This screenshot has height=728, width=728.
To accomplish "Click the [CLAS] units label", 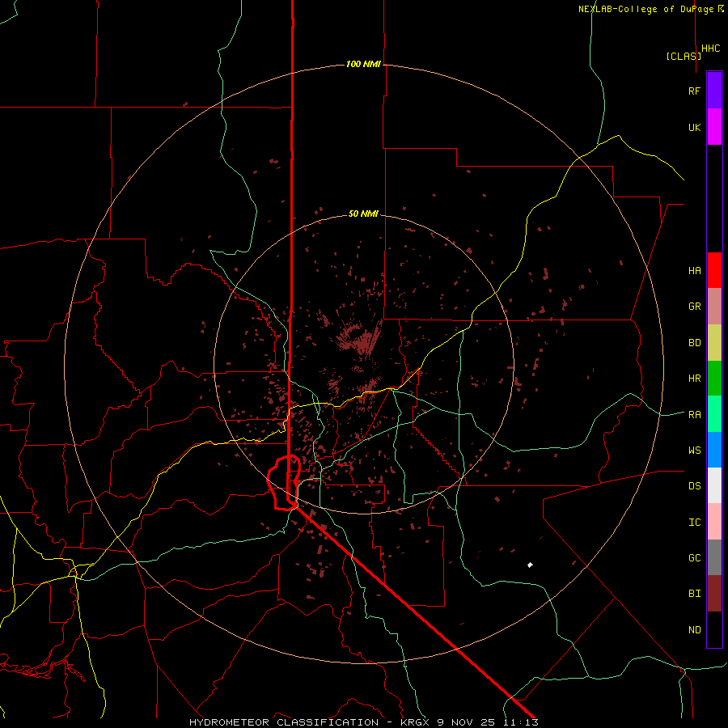I will 684,56.
